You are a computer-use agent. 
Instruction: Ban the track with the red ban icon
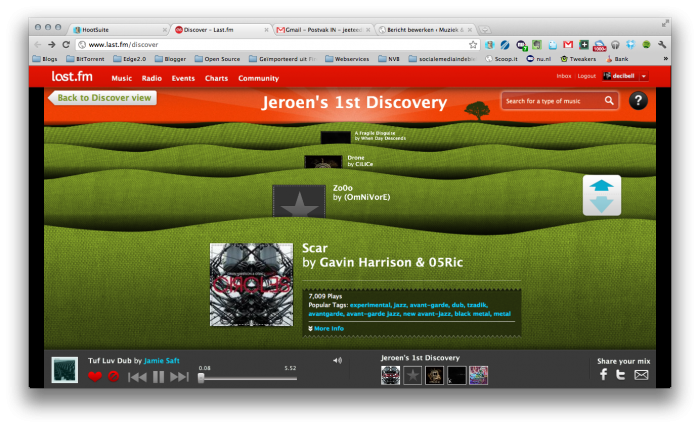click(x=113, y=376)
